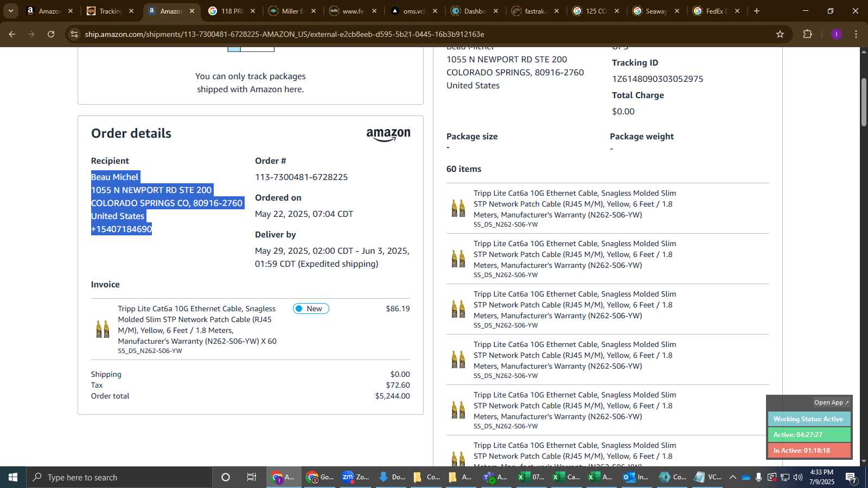Open Cortana circle icon
This screenshot has height=488, width=868.
pos(226,477)
